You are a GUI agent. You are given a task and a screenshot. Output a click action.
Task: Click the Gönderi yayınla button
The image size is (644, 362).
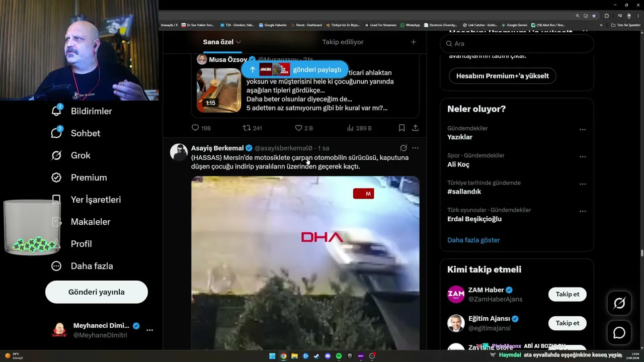pyautogui.click(x=97, y=292)
